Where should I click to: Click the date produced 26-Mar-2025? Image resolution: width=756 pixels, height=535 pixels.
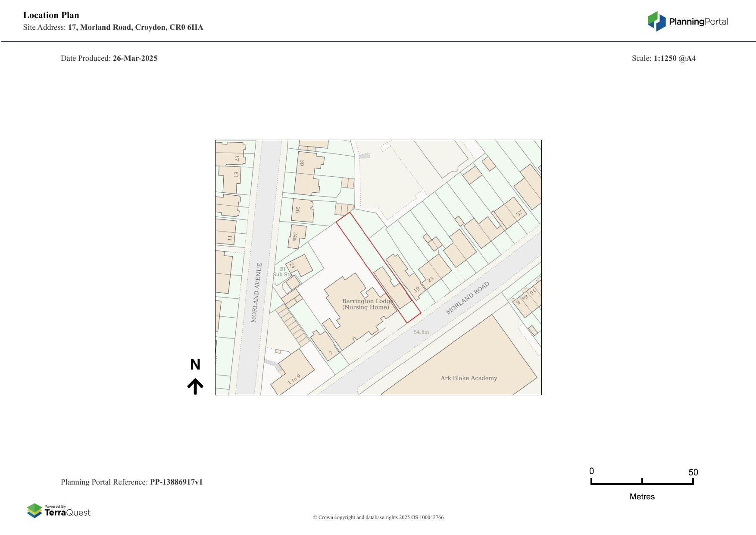tap(135, 58)
